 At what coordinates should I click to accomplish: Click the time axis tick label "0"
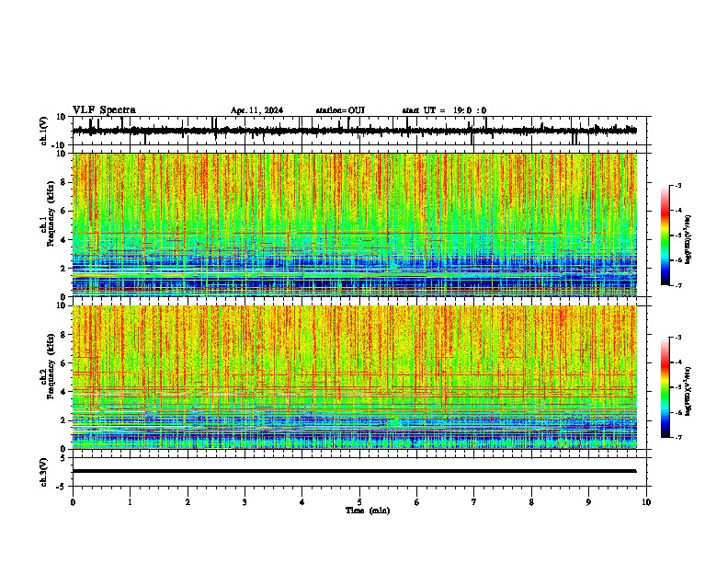(73, 502)
